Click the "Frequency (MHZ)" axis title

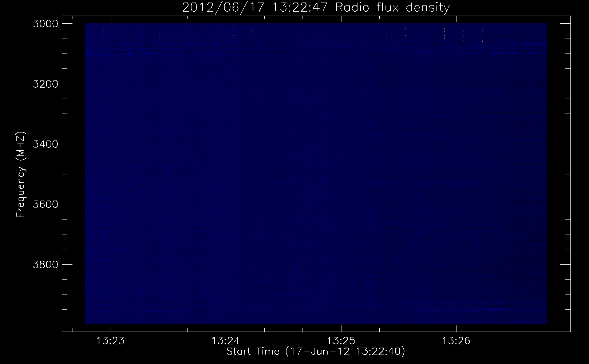coord(21,175)
